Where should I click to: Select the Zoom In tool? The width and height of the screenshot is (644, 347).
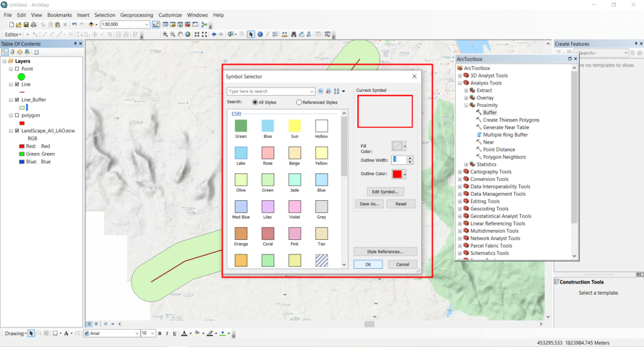tap(165, 35)
